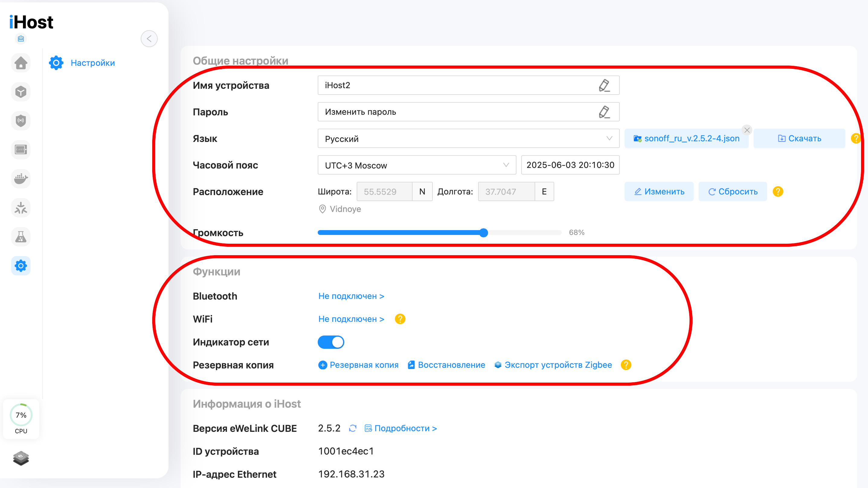Click the Долгота field 37.7047
Screen dimensions: 868x488
tap(506, 191)
